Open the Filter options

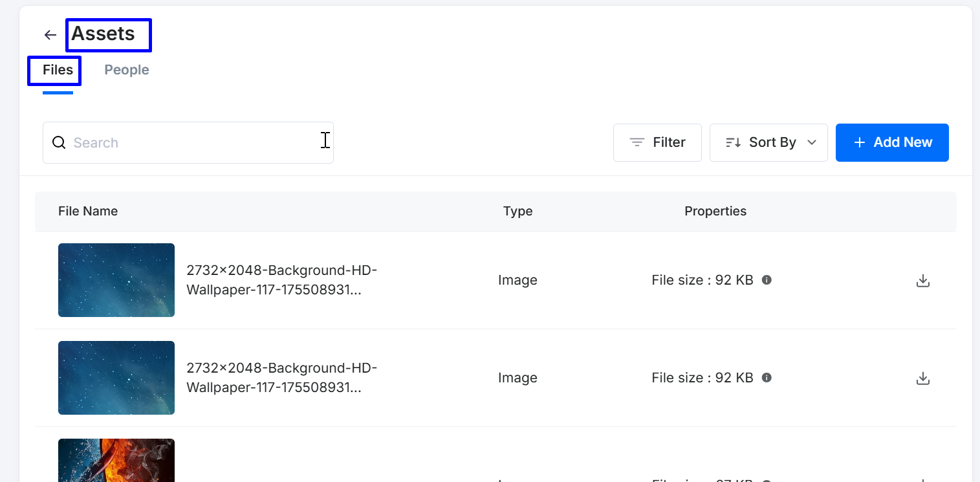coord(657,142)
